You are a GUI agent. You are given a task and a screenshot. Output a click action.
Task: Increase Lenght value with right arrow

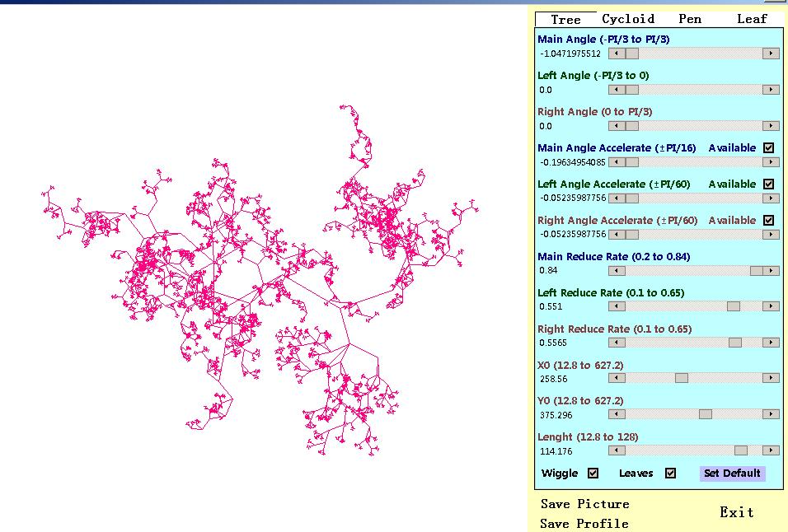pos(771,450)
